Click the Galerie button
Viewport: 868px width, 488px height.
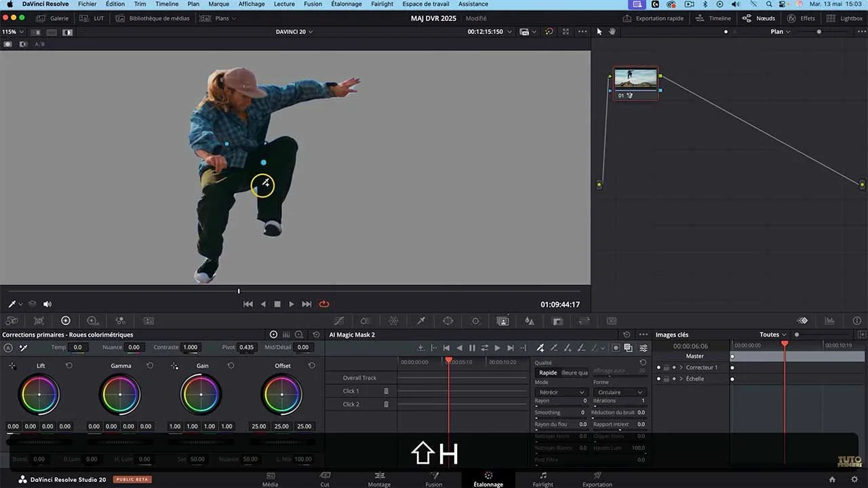point(53,18)
